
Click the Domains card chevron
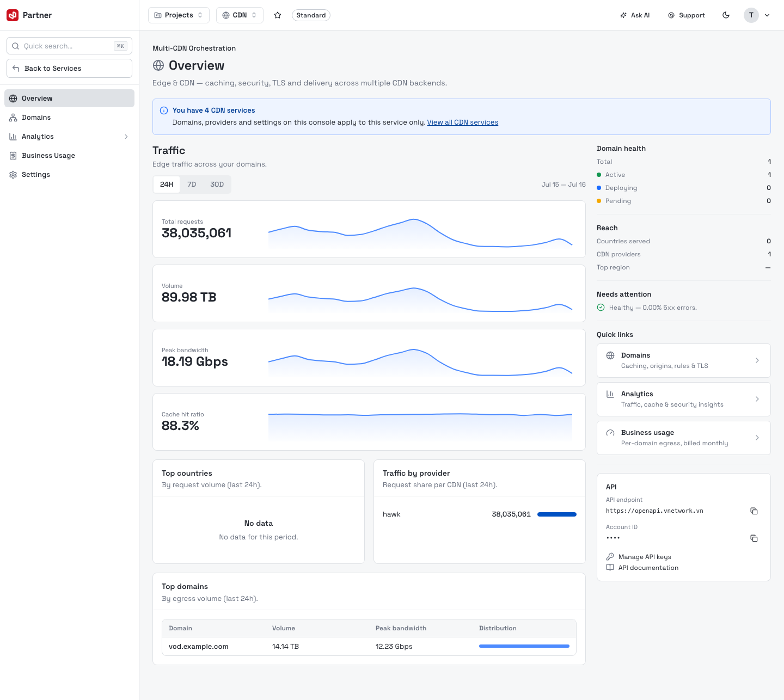tap(757, 360)
